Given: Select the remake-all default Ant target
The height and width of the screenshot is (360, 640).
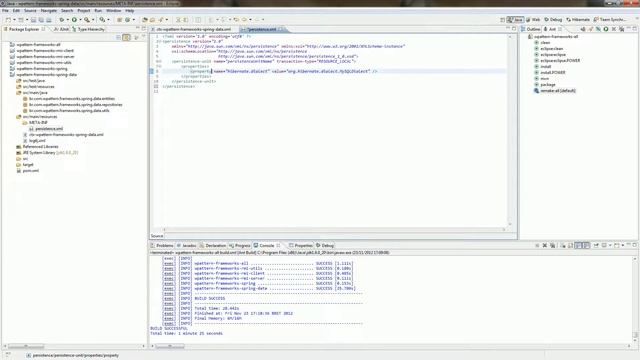Looking at the screenshot, I should pyautogui.click(x=557, y=91).
